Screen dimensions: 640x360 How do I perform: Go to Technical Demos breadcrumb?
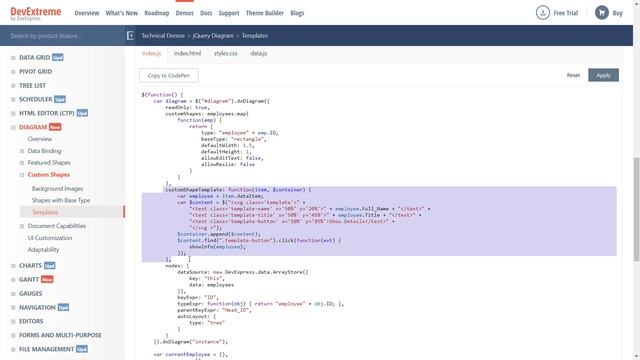coord(163,36)
